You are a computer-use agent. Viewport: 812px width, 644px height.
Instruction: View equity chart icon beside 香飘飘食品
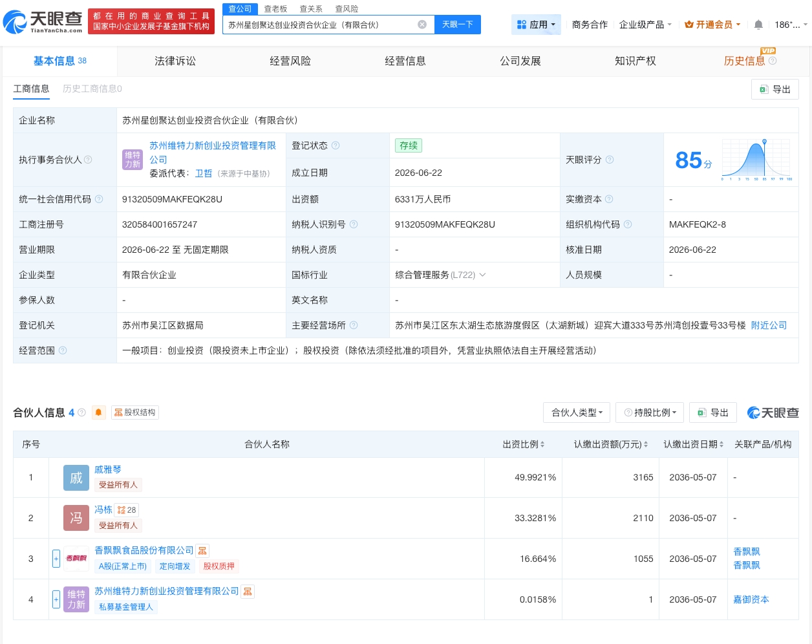pyautogui.click(x=202, y=551)
